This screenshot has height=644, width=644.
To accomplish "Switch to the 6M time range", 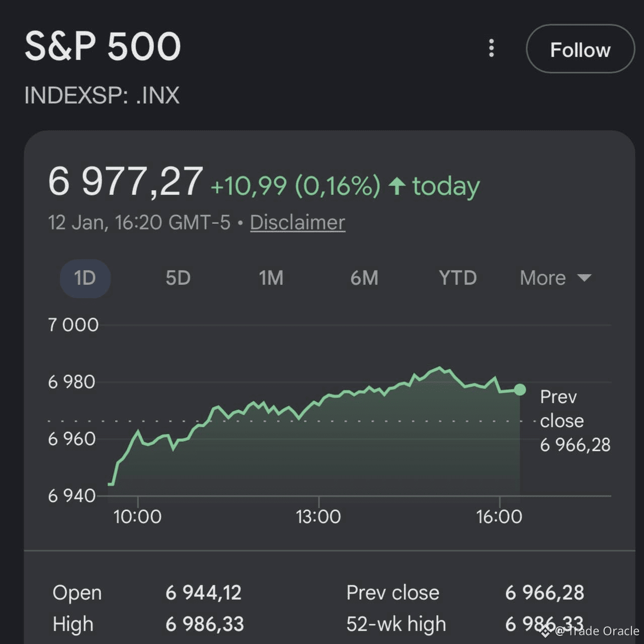I will point(364,278).
